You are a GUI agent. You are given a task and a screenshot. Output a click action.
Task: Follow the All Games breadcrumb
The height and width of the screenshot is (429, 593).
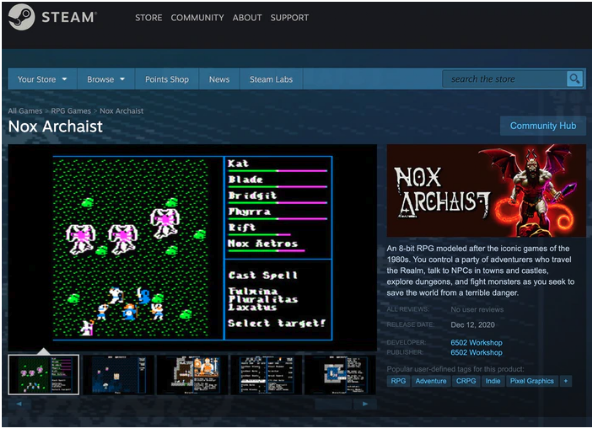point(25,111)
